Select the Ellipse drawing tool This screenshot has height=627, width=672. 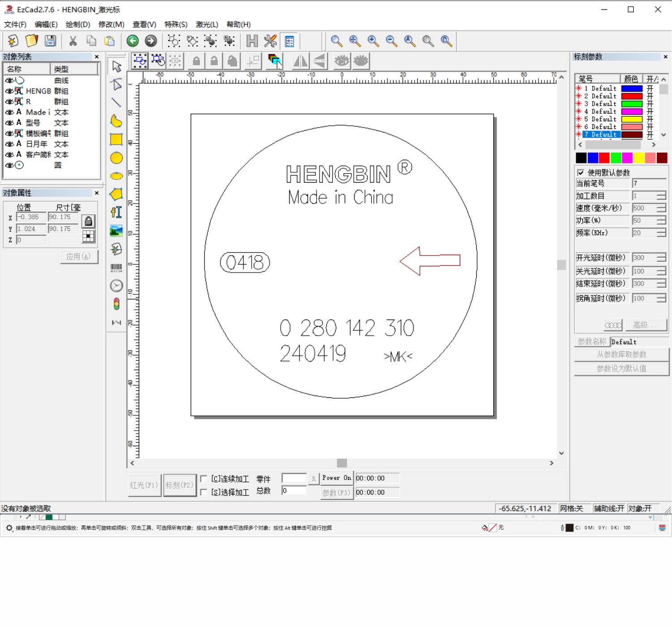click(116, 176)
